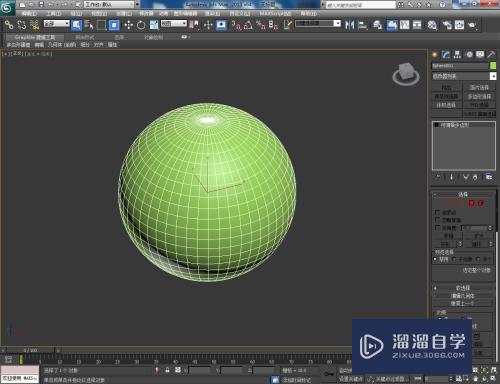This screenshot has height=384, width=500.
Task: Switch to the Hierarchy command panel tab
Action: pos(457,54)
